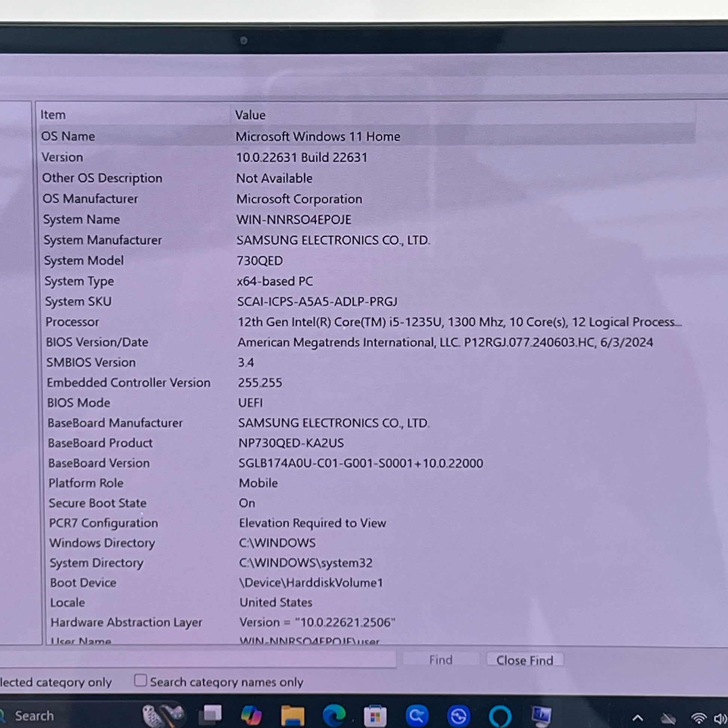Select Windows Directory label

click(x=102, y=543)
